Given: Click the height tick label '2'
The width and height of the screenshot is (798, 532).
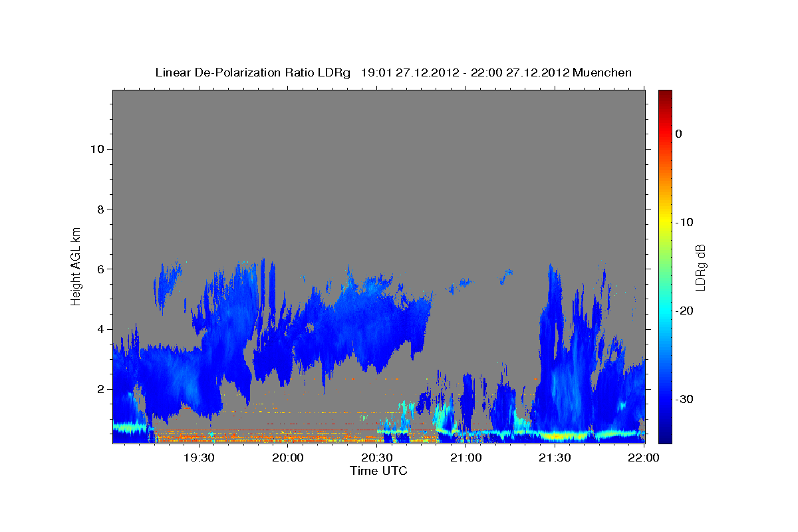Looking at the screenshot, I should click(x=100, y=388).
